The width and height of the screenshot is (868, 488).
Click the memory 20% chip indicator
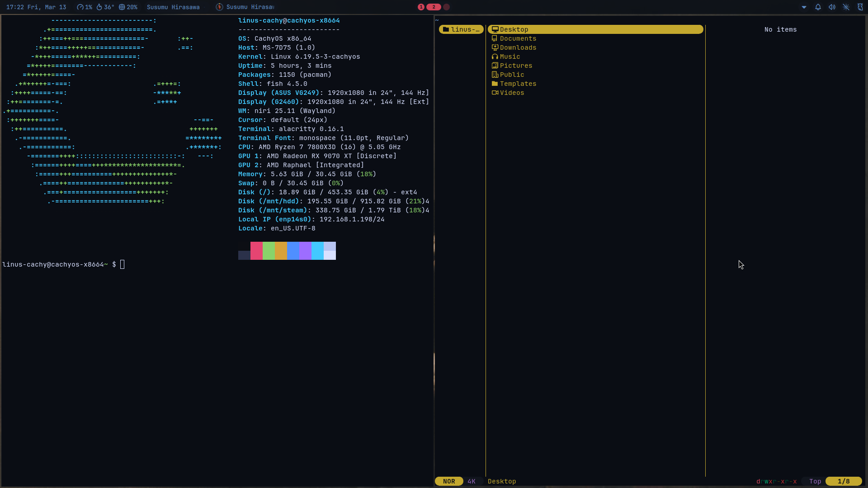point(128,7)
